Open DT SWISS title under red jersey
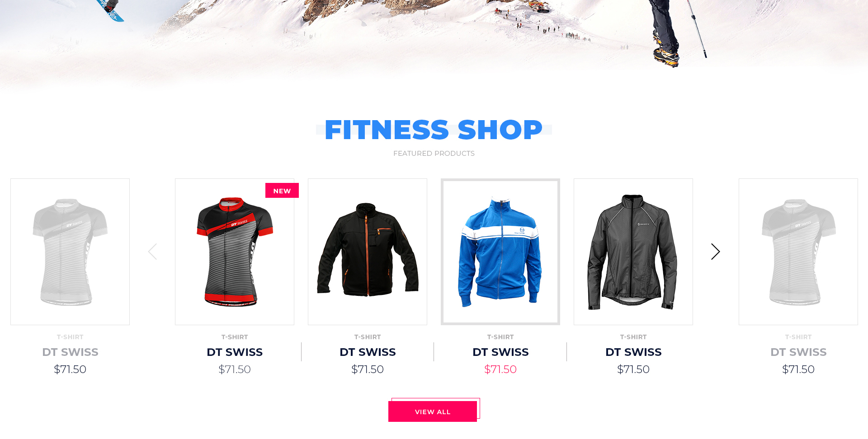This screenshot has height=439, width=868. 235,352
